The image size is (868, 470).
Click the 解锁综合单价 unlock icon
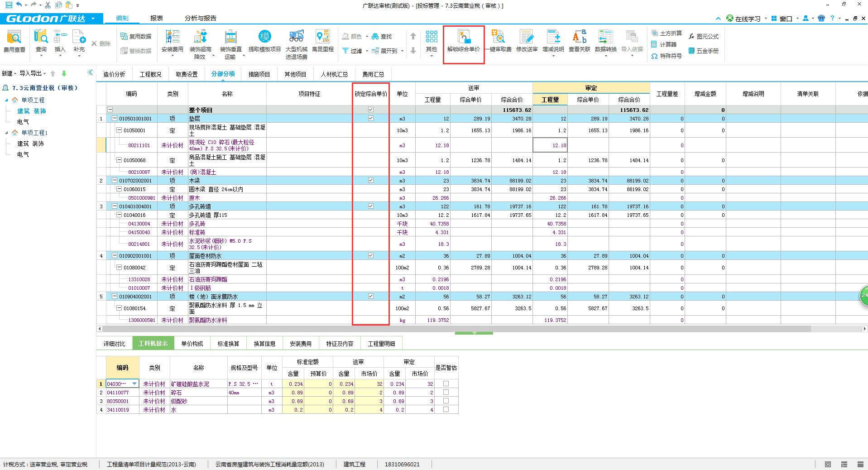click(x=463, y=37)
